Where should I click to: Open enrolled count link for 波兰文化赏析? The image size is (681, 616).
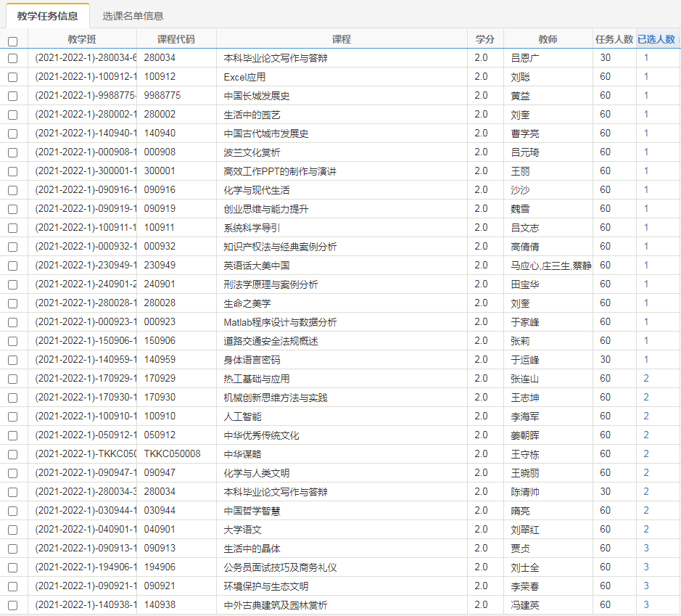point(646,152)
